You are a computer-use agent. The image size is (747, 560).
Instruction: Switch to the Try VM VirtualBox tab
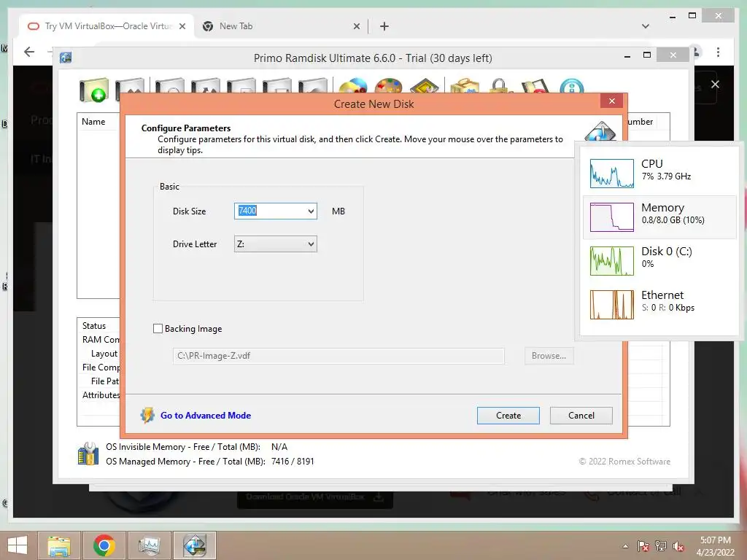pos(107,26)
